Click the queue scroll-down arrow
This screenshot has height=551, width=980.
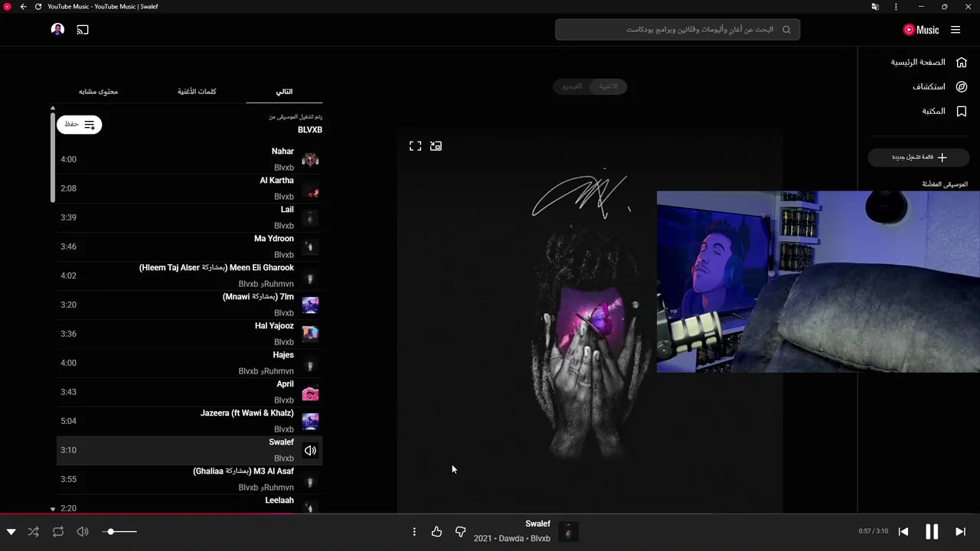(x=53, y=508)
